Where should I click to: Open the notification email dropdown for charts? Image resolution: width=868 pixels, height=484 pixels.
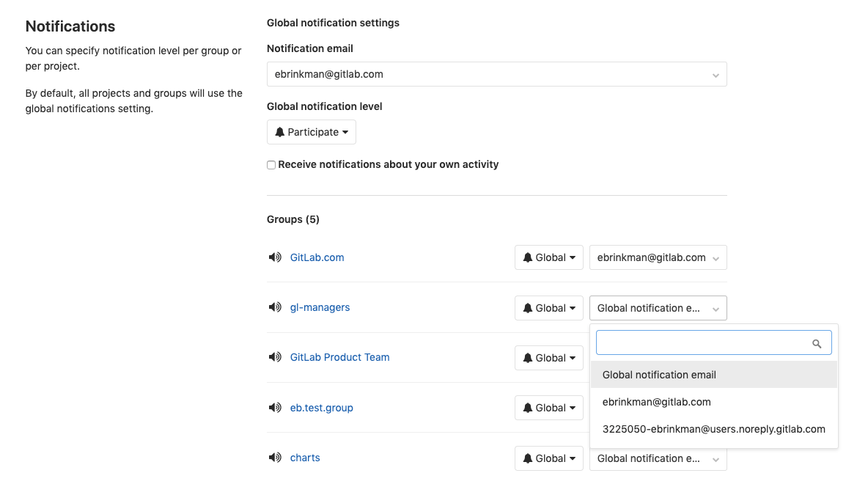point(658,458)
